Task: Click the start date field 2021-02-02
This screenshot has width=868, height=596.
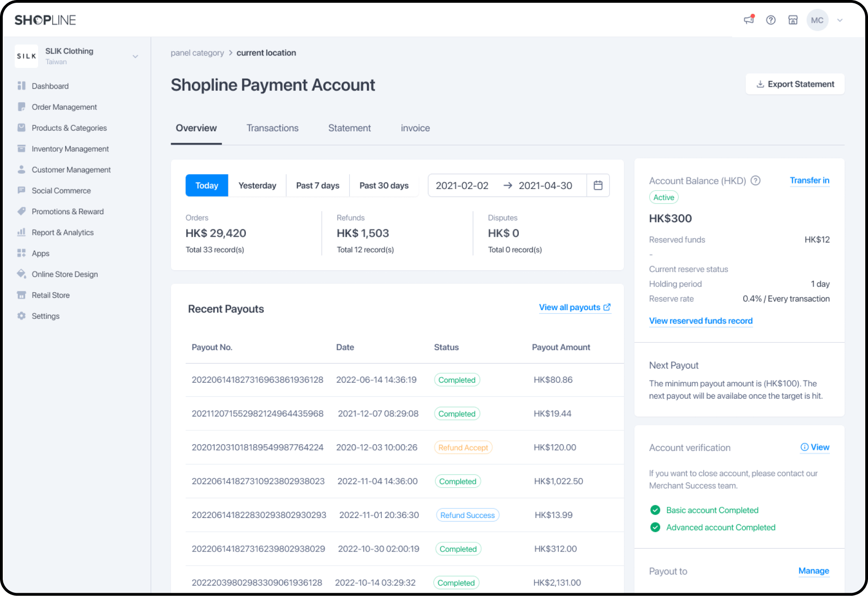Action: click(462, 185)
